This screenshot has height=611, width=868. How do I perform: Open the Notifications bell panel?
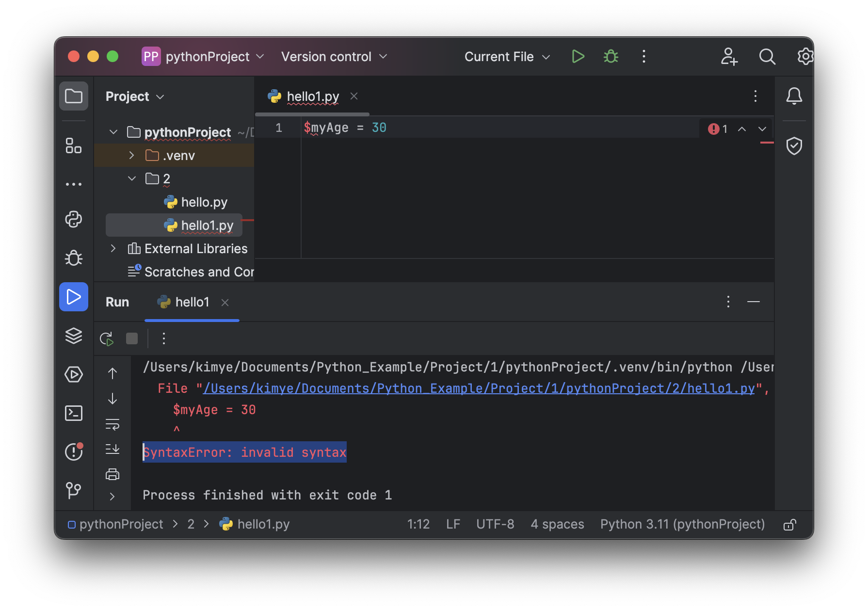(x=794, y=96)
